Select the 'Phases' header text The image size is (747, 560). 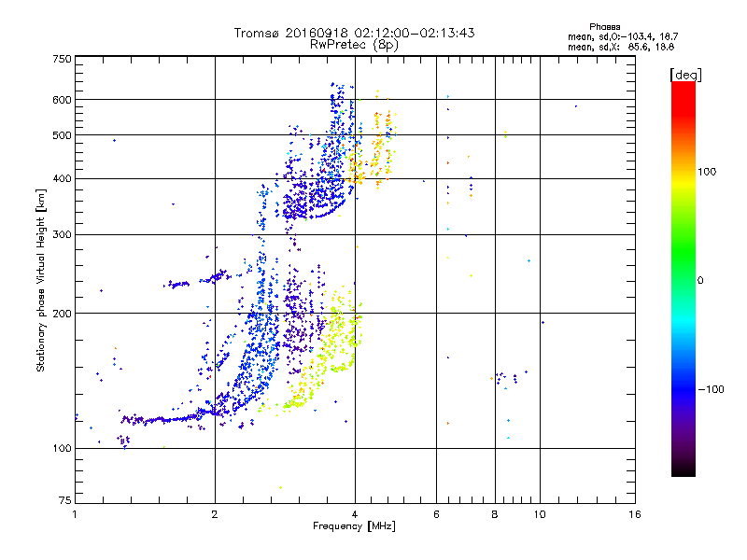tap(604, 27)
